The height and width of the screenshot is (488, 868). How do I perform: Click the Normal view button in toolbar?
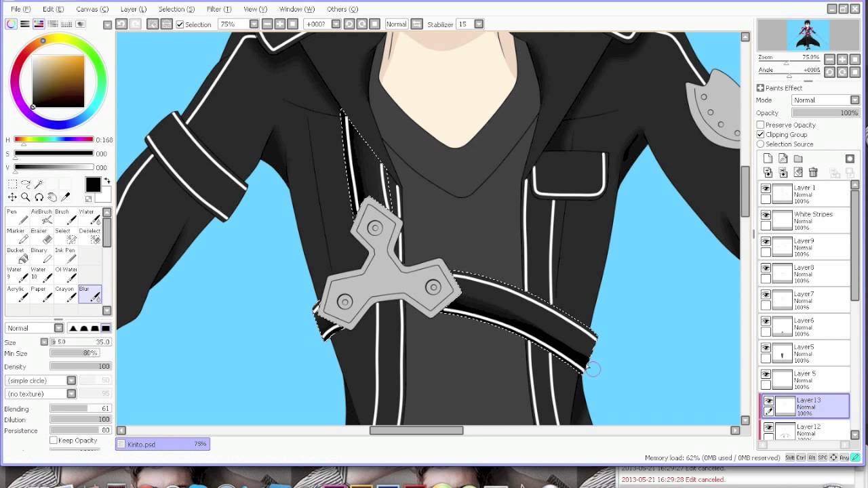(x=396, y=24)
